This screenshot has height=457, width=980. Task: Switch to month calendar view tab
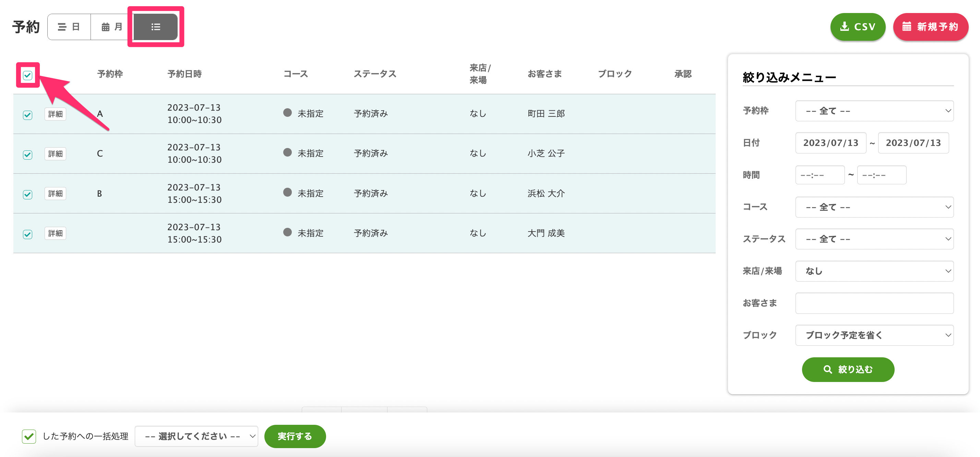click(111, 27)
